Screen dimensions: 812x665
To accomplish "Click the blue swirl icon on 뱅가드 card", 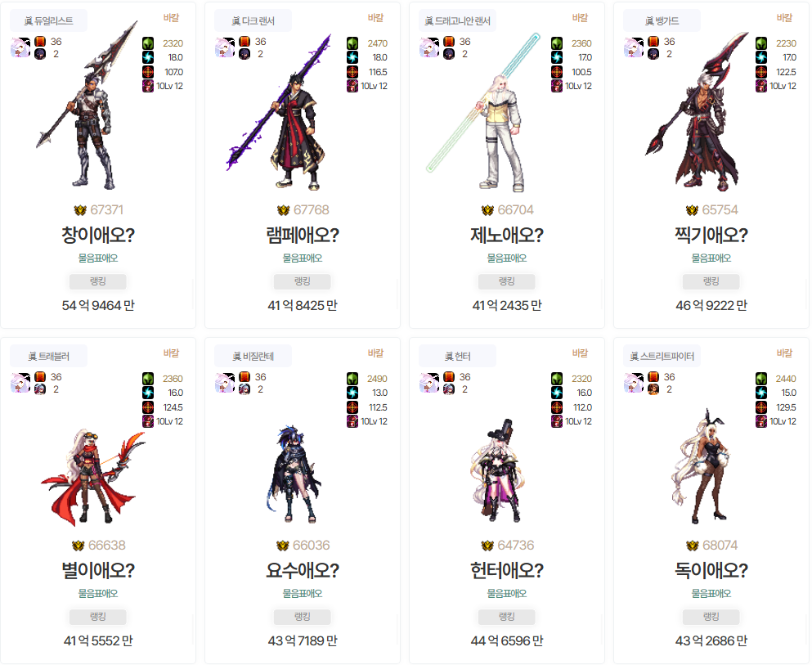I will point(761,57).
